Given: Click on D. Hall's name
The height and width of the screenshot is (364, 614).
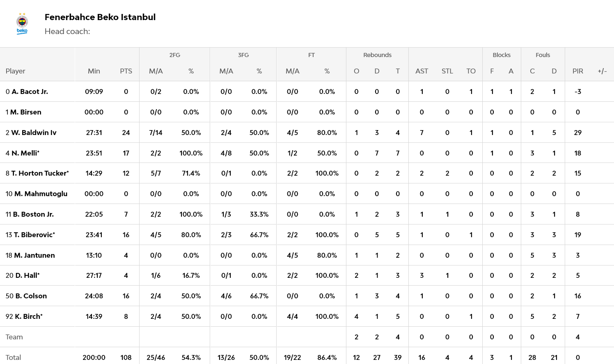Looking at the screenshot, I should pos(27,275).
